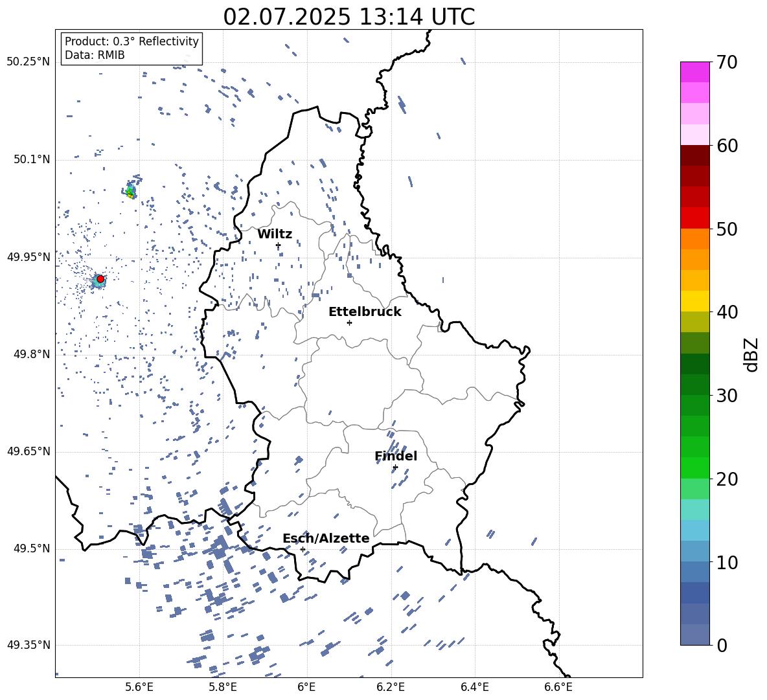Click the '50.25°N' latitude label

[29, 62]
